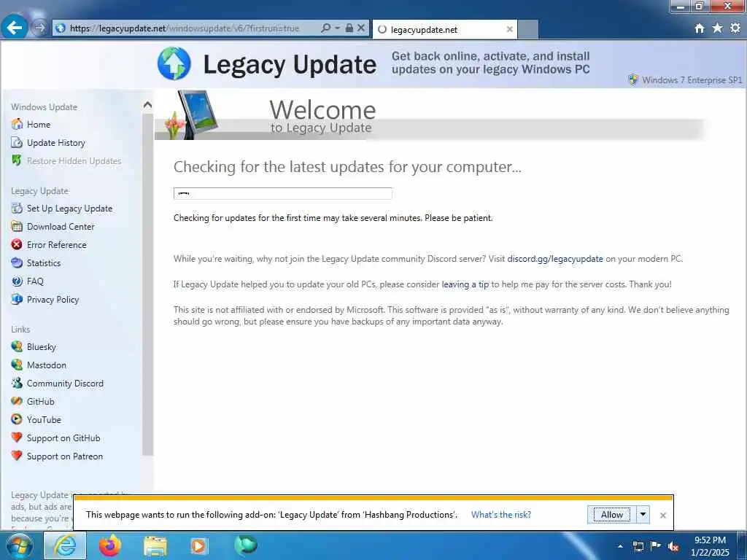Visit discord.gg/legacyupdate link
Image resolution: width=747 pixels, height=560 pixels.
click(555, 259)
